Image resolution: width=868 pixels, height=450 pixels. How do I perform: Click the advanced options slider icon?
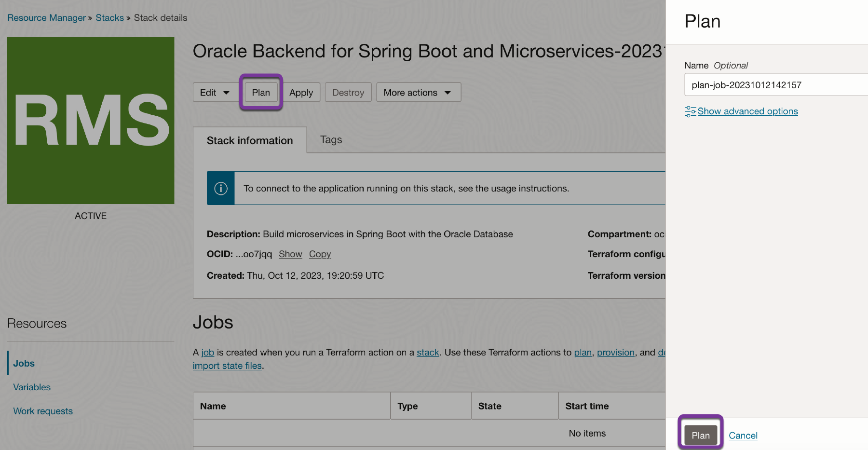click(690, 111)
